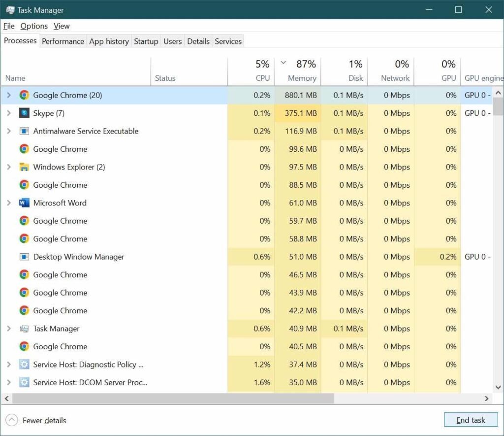The width and height of the screenshot is (504, 436).
Task: Switch to the Startup tab
Action: pos(146,41)
